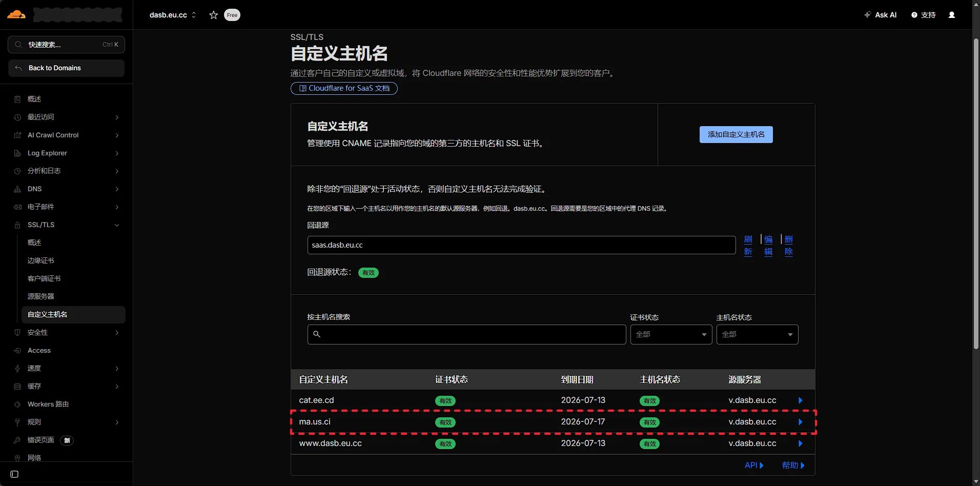Click the magnifier icon in quick search

(18, 45)
